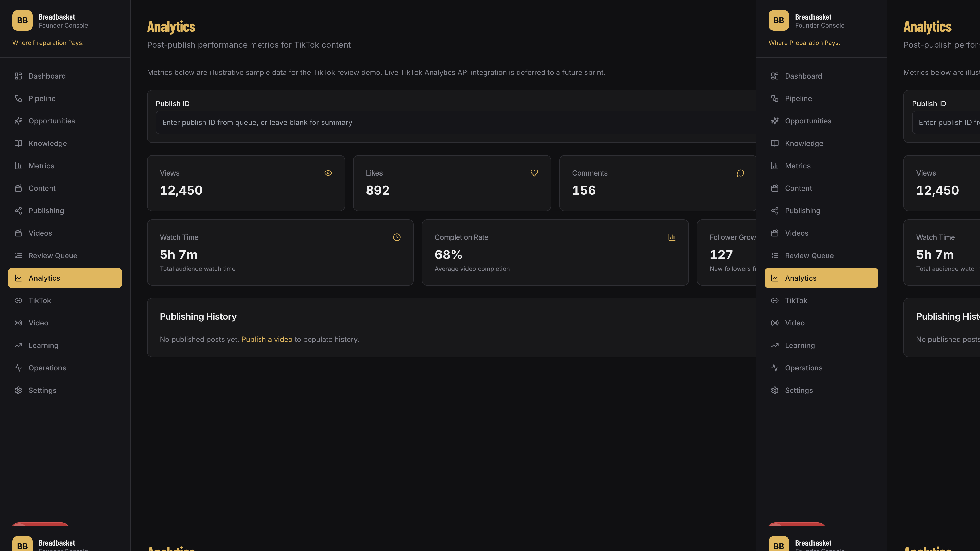Click the '68%' completion rate value
Screen dimensions: 980x551
point(448,254)
